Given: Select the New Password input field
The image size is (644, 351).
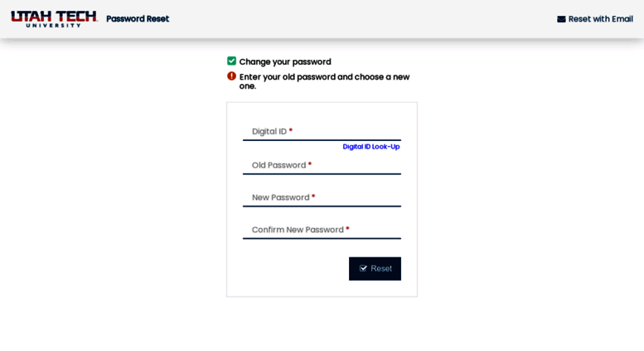Looking at the screenshot, I should pyautogui.click(x=322, y=197).
